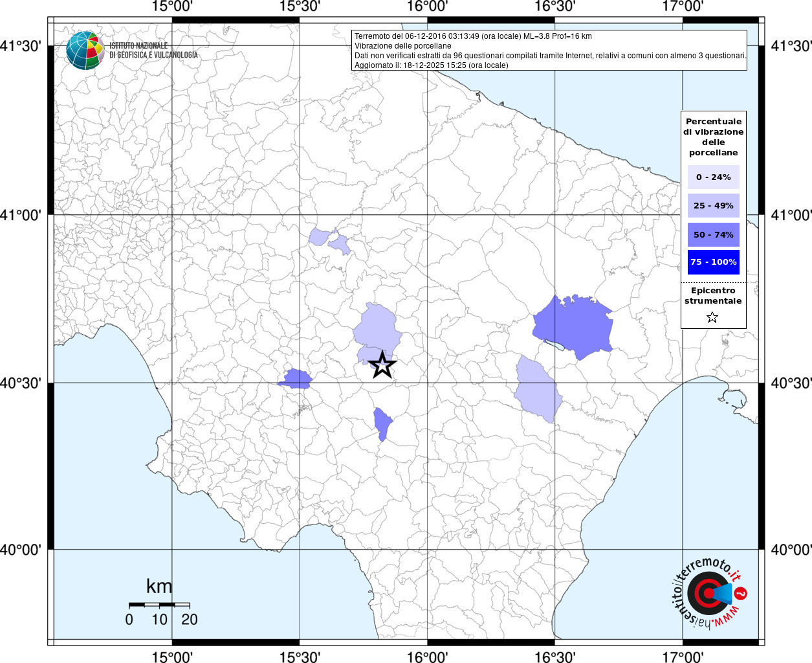Select the 0 - 24% legend swatch
This screenshot has height=663, width=812.
pyautogui.click(x=713, y=177)
